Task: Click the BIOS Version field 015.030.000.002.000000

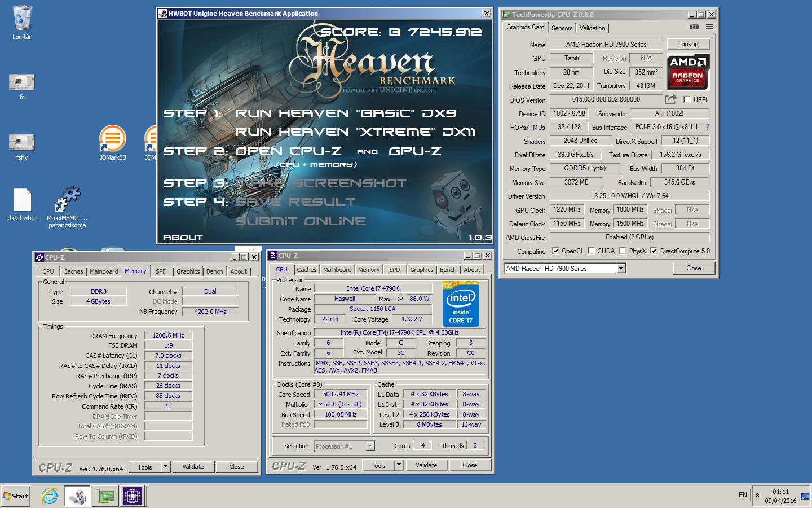Action: coord(606,99)
